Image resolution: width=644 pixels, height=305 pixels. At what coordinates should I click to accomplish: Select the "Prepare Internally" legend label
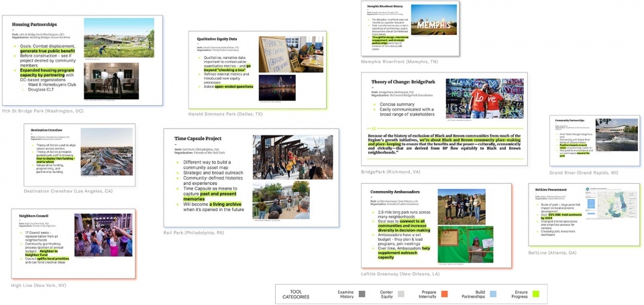[427, 294]
